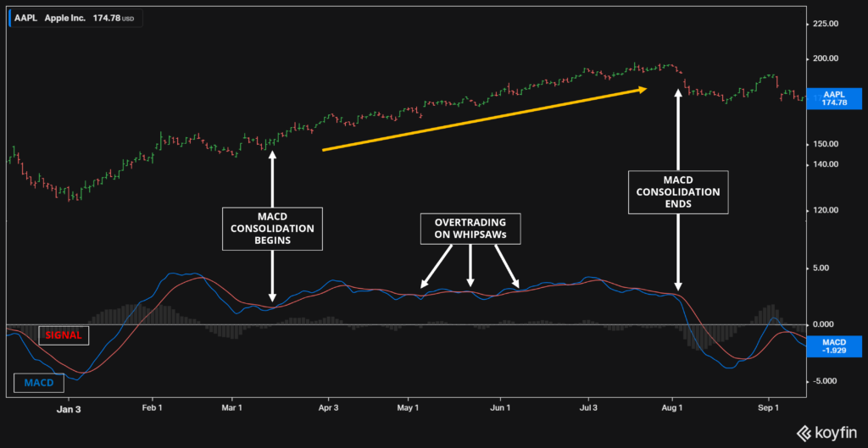Click the Mar 1 date label
Viewport: 868px width, 448px height.
tap(232, 407)
